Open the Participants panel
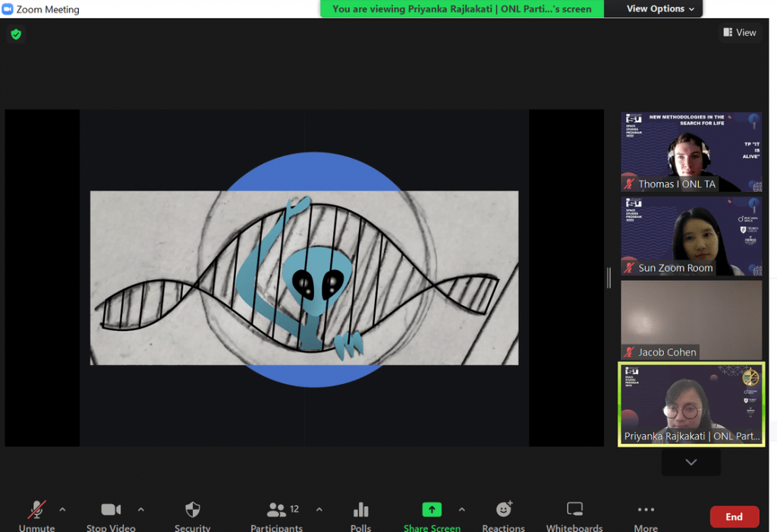This screenshot has width=777, height=532. point(277,511)
